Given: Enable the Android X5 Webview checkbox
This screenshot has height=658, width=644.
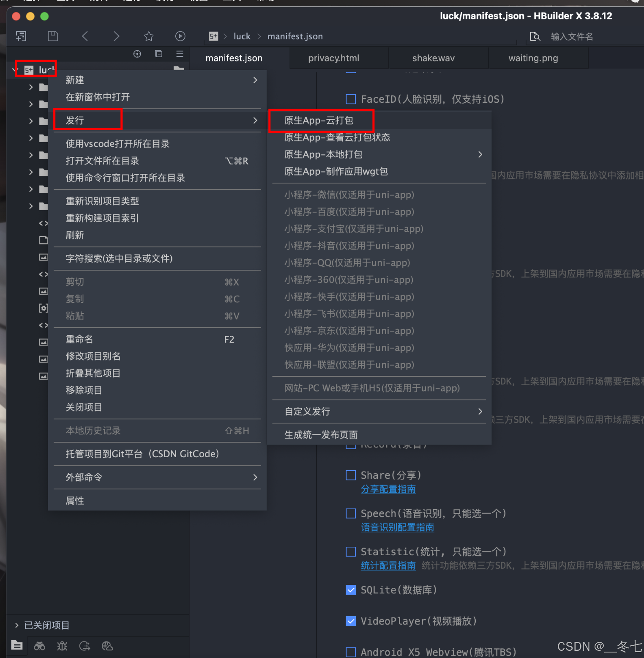Looking at the screenshot, I should pyautogui.click(x=351, y=652).
